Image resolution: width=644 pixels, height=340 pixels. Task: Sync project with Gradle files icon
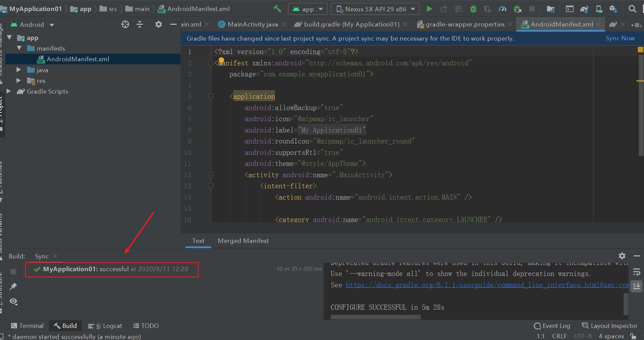point(584,9)
